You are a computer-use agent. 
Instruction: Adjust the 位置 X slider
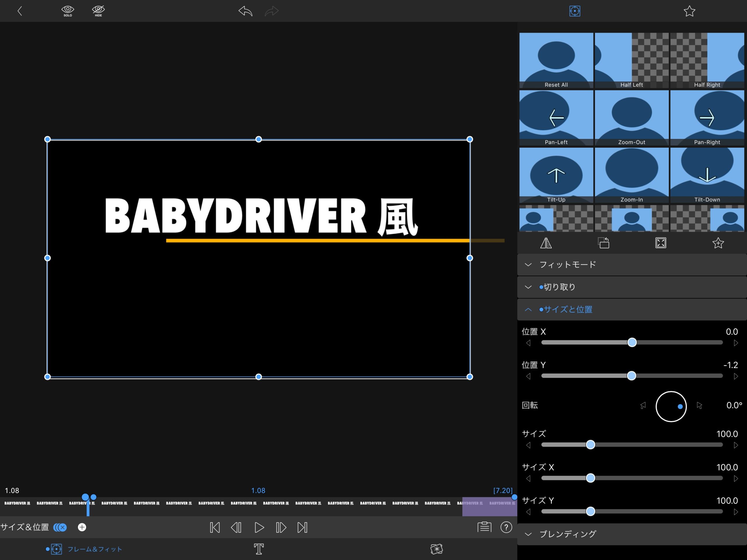632,343
